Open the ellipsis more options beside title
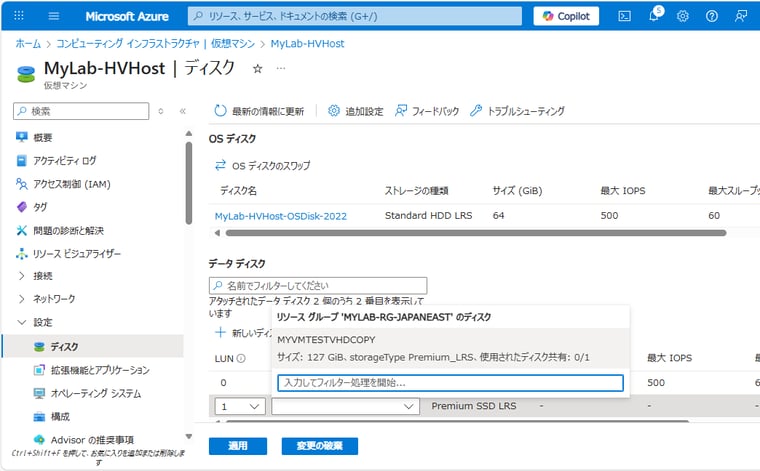The width and height of the screenshot is (760, 471). [x=281, y=68]
